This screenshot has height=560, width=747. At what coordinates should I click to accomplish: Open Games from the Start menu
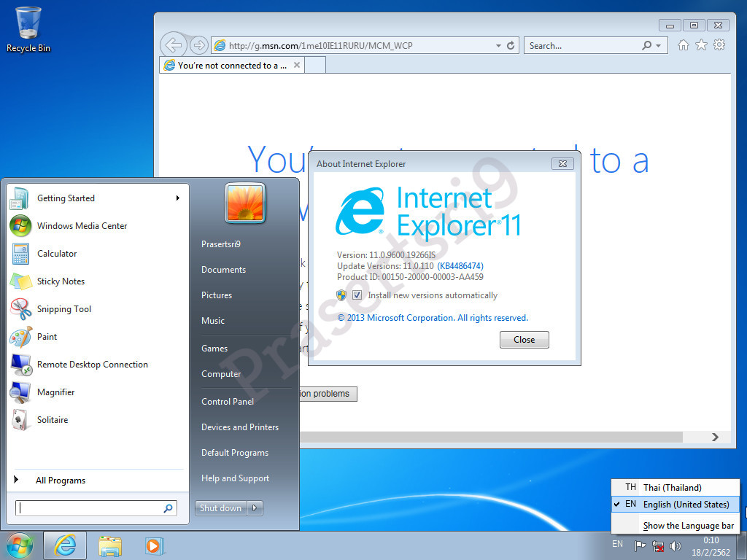click(x=214, y=349)
